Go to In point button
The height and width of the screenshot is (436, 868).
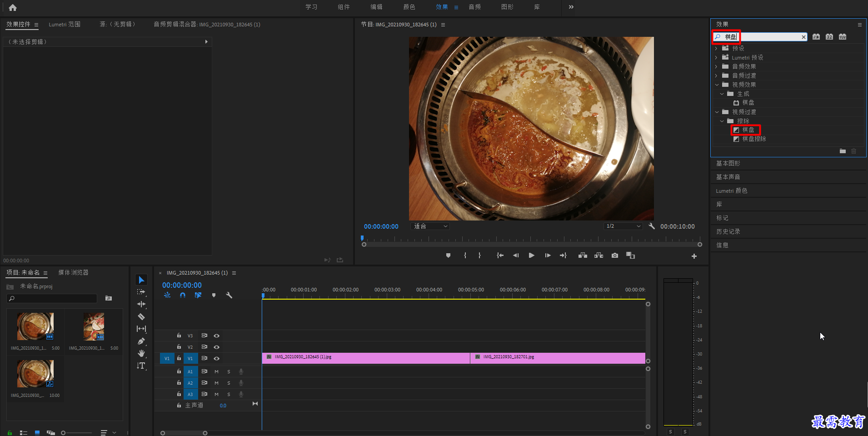point(500,256)
